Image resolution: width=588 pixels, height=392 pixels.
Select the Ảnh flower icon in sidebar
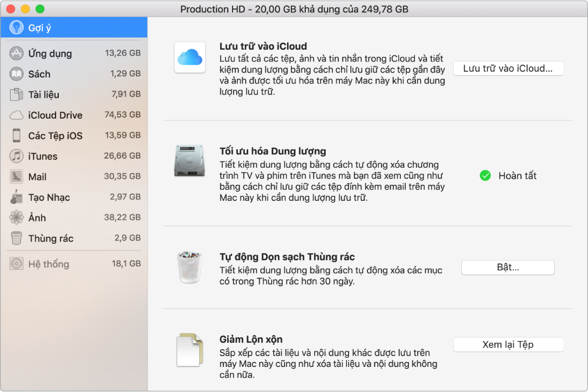[x=17, y=217]
